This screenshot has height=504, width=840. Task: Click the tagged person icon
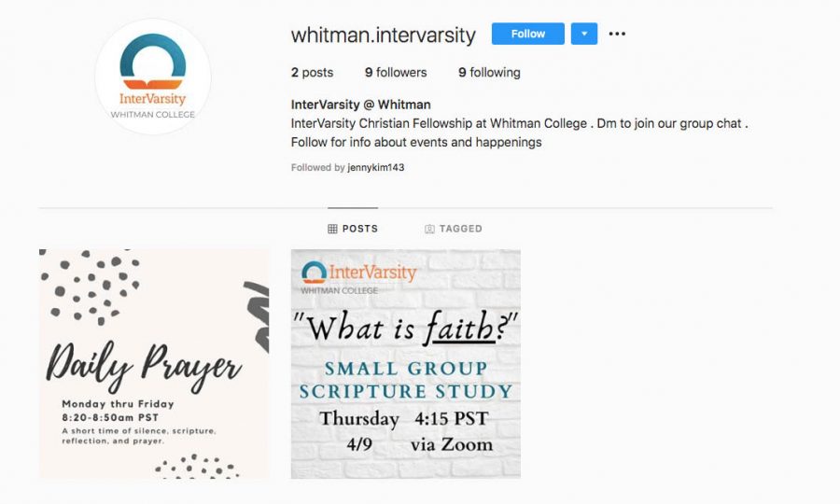tap(429, 229)
